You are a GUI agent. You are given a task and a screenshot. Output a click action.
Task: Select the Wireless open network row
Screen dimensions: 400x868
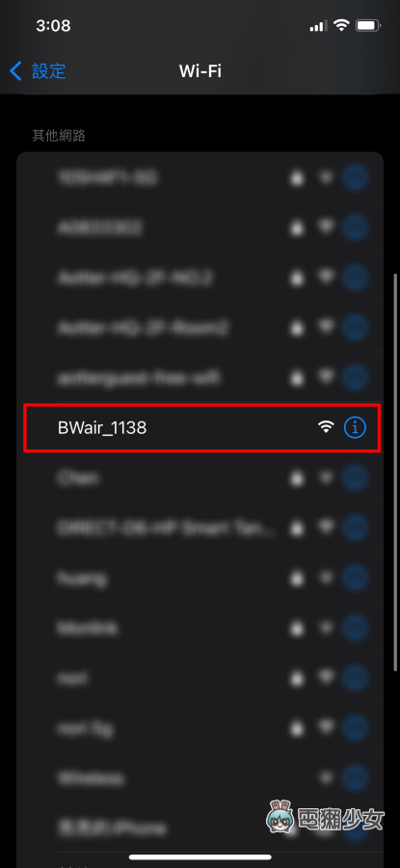click(200, 778)
